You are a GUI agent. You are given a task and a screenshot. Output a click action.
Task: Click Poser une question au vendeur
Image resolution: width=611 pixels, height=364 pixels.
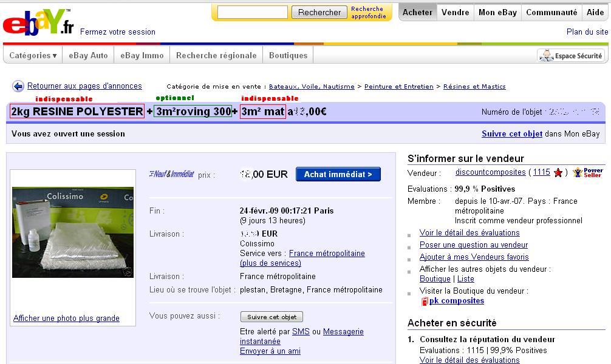click(x=474, y=245)
